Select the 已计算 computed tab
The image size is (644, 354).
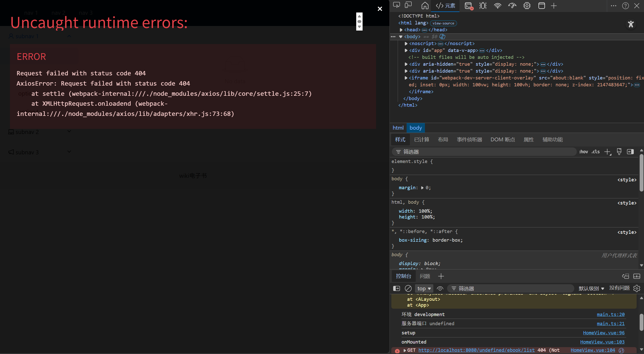pyautogui.click(x=422, y=140)
